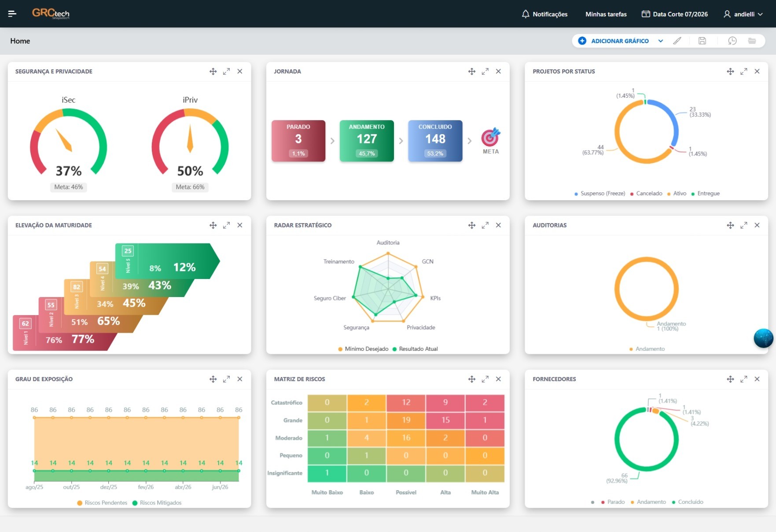Open Data Corte 07/2026 calendar
This screenshot has height=532, width=776.
coord(675,14)
